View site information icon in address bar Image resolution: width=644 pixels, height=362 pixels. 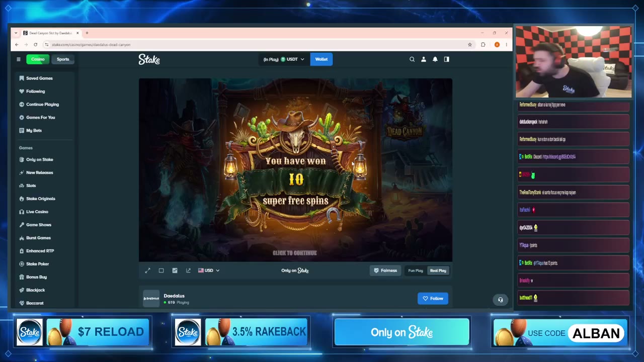click(47, 45)
